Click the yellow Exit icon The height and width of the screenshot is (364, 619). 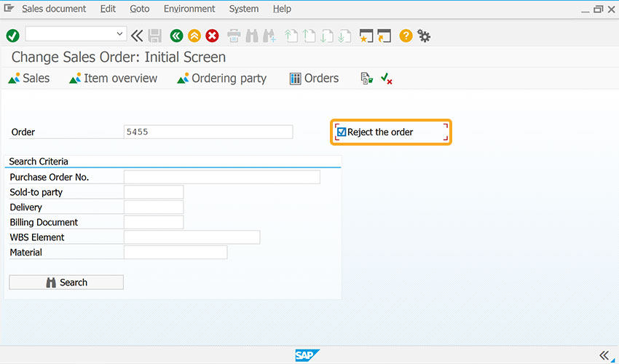click(x=194, y=36)
